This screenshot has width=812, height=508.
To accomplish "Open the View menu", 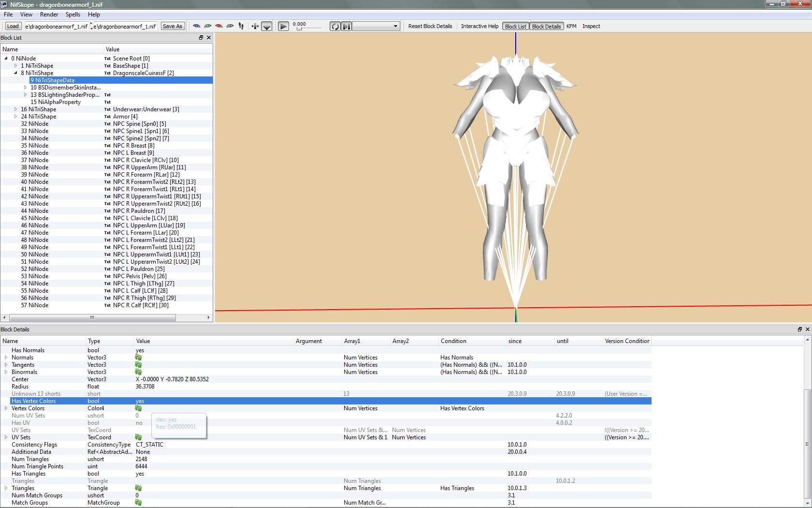I will coord(27,15).
